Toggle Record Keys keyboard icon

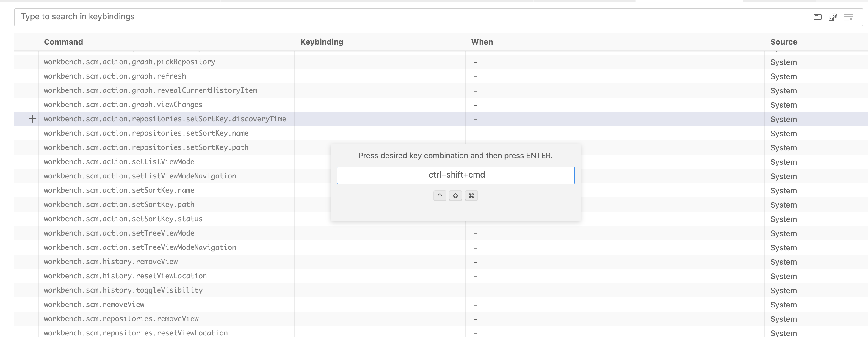tap(817, 17)
